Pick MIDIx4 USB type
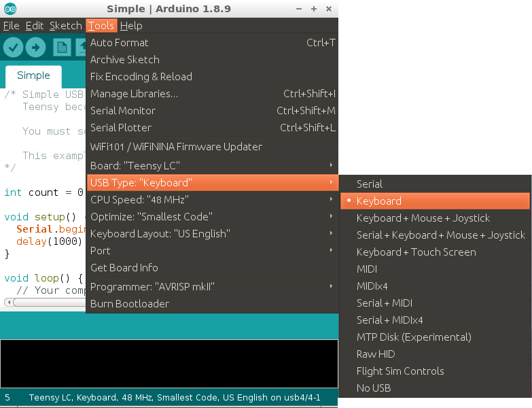Viewport: 532px width, 408px height. coord(435,286)
